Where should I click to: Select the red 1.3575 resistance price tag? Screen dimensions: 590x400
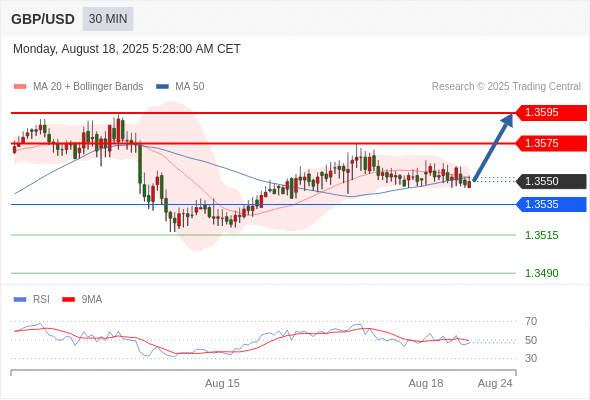pyautogui.click(x=551, y=143)
